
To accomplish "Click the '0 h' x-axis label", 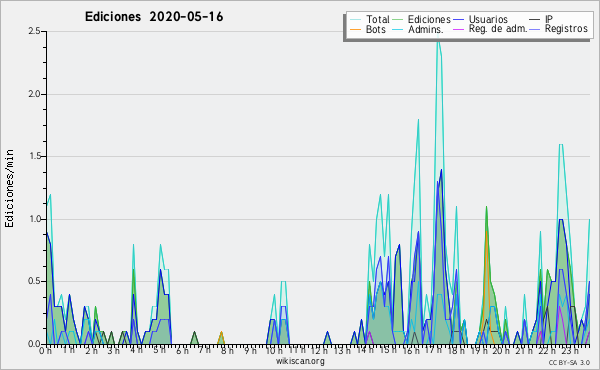I will point(46,351).
